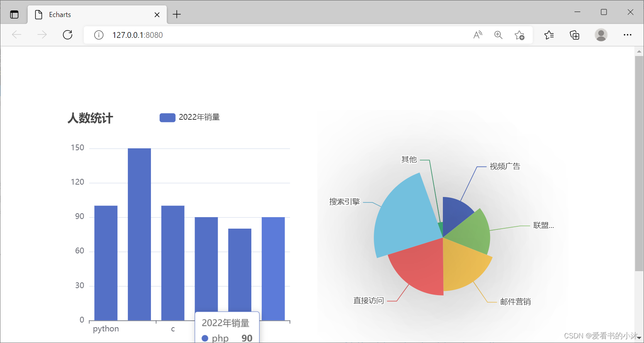Refresh the current page
The image size is (644, 343).
(68, 35)
